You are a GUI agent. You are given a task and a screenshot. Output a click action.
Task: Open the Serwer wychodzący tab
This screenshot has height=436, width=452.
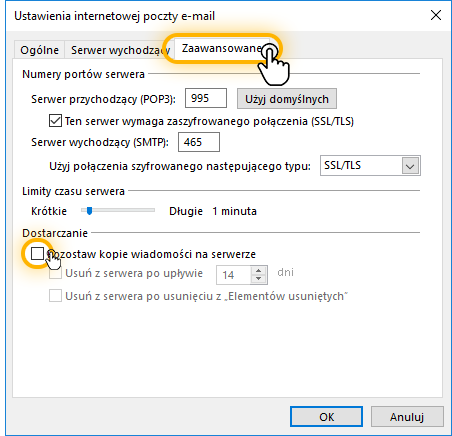[120, 50]
